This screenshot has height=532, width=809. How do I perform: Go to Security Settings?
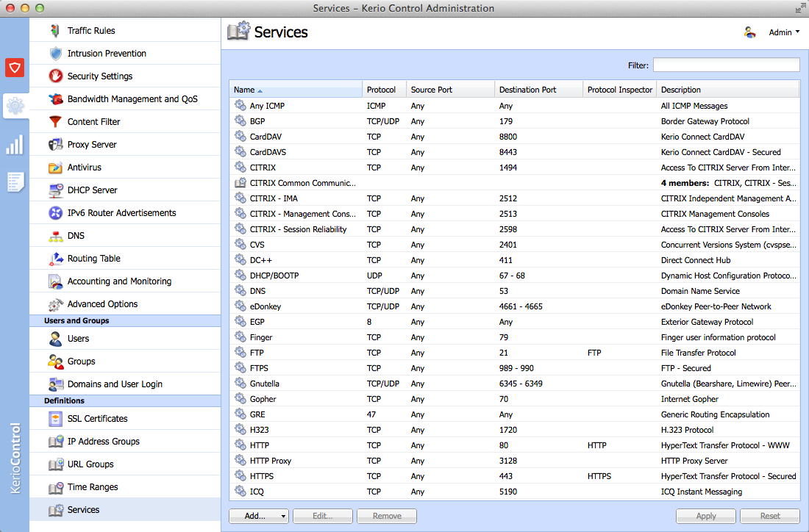click(125, 76)
